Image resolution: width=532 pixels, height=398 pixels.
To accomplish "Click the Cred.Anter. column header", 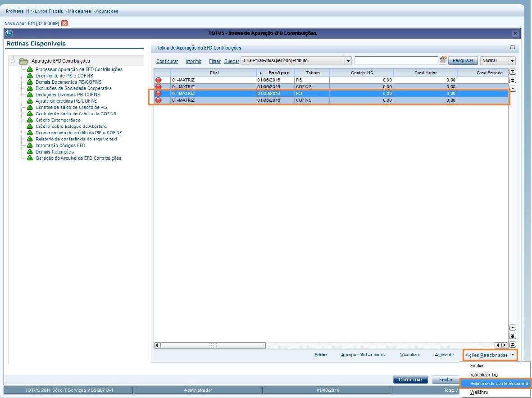I will (x=425, y=73).
